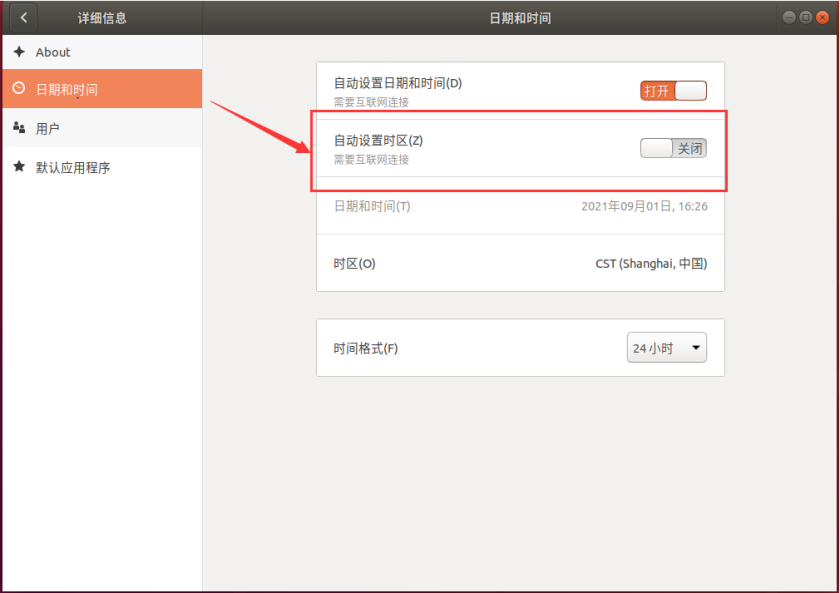This screenshot has width=840, height=593.
Task: Maximize the settings window
Action: pyautogui.click(x=805, y=17)
